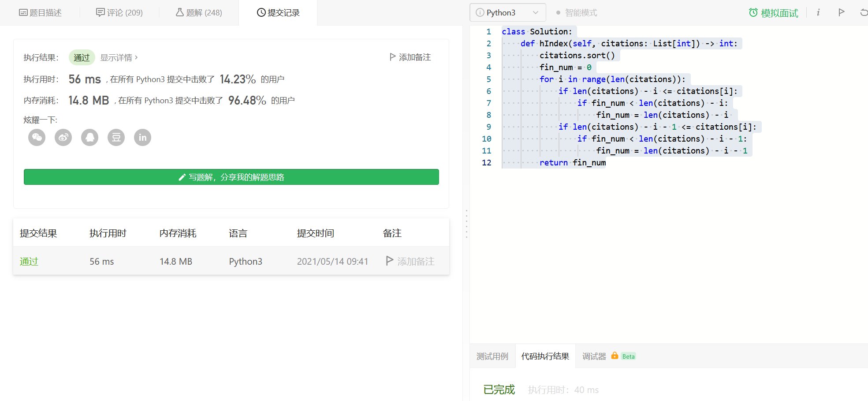
Task: Share result via QQ icon
Action: pyautogui.click(x=90, y=138)
